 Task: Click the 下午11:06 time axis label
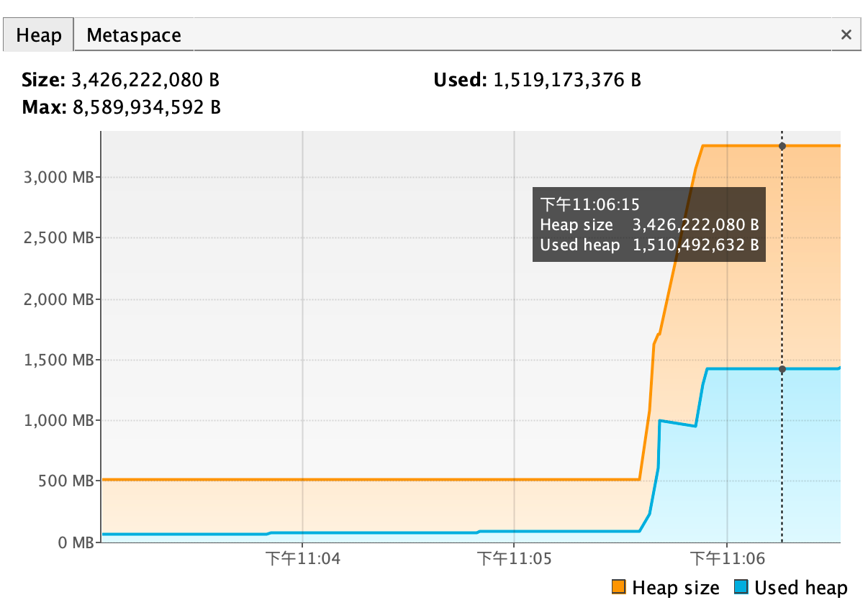click(726, 558)
